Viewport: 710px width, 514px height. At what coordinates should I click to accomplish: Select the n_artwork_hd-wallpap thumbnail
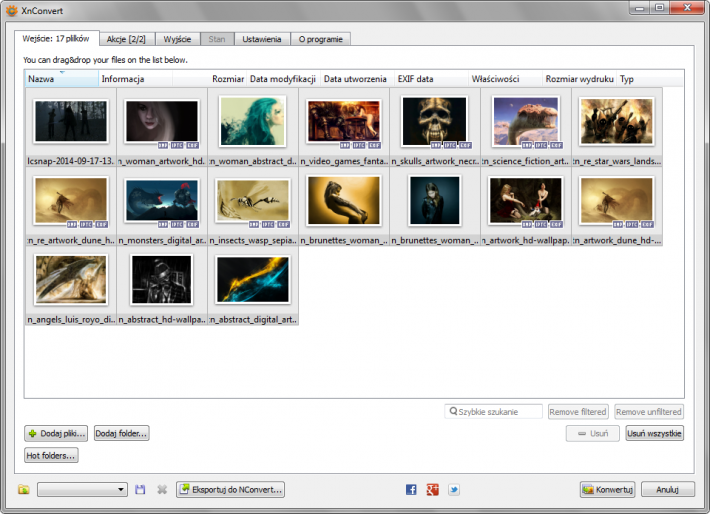pos(526,200)
